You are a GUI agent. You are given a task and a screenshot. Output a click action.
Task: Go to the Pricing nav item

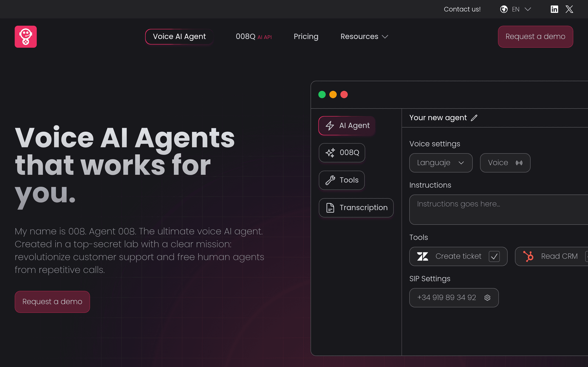306,37
